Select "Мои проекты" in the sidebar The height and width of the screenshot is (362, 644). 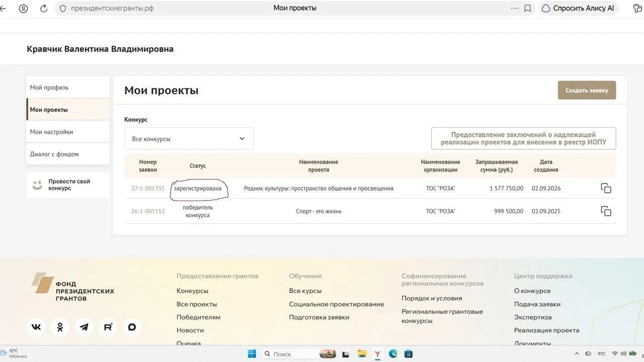pyautogui.click(x=68, y=110)
